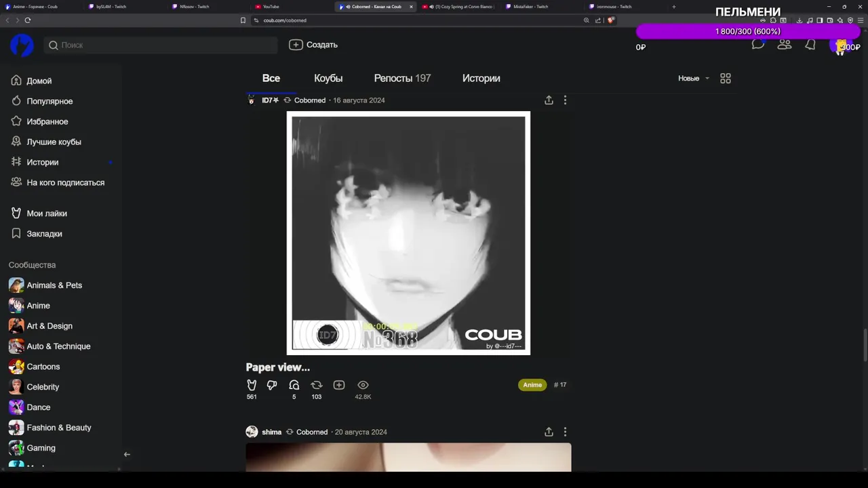This screenshot has height=488, width=868.
Task: Dislike the Paper view coub
Action: click(x=272, y=385)
